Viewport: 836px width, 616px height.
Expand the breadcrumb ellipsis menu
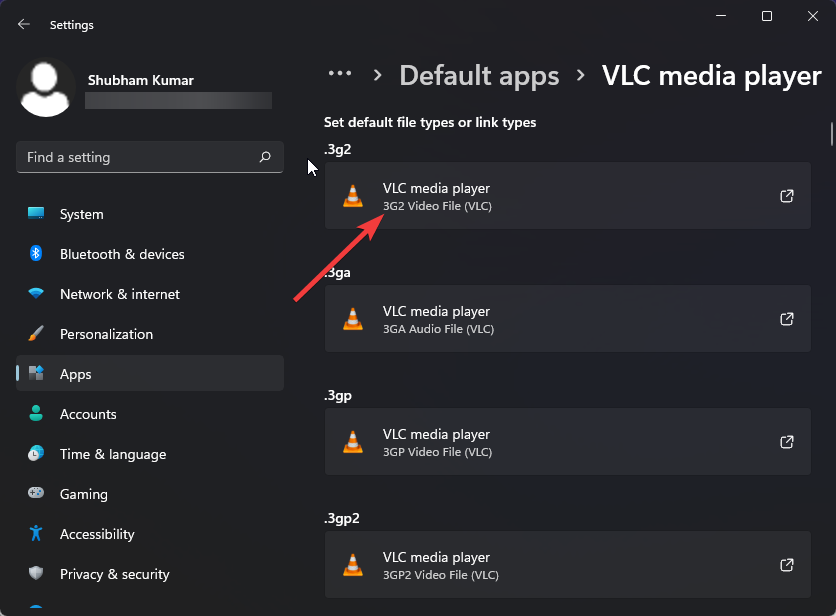340,74
